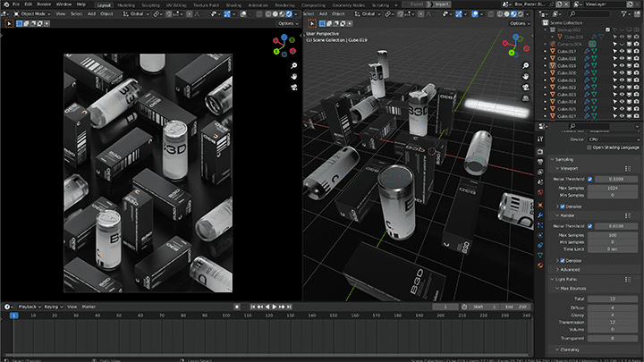Image resolution: width=644 pixels, height=362 pixels.
Task: Click Options button in left viewport
Action: 288,23
